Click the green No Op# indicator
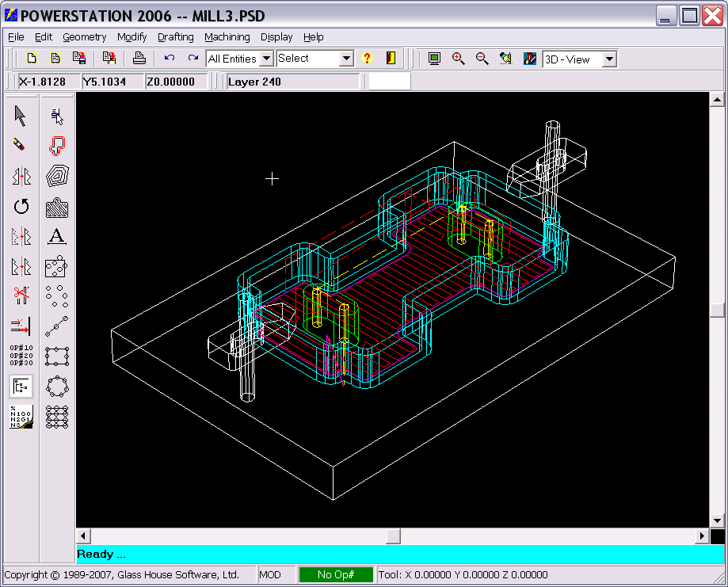 (336, 574)
